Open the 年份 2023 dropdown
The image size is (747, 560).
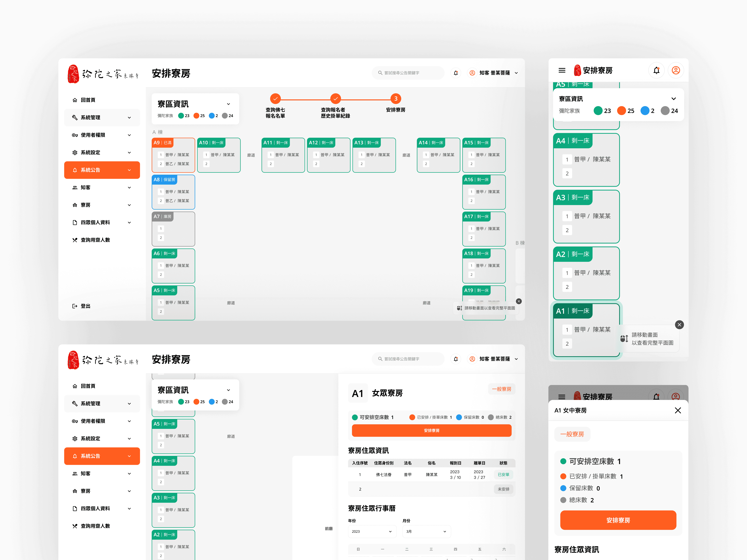click(372, 531)
